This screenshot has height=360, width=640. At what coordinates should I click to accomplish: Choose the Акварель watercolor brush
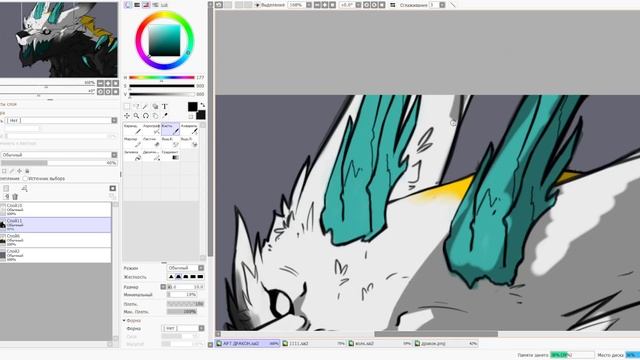click(x=189, y=129)
